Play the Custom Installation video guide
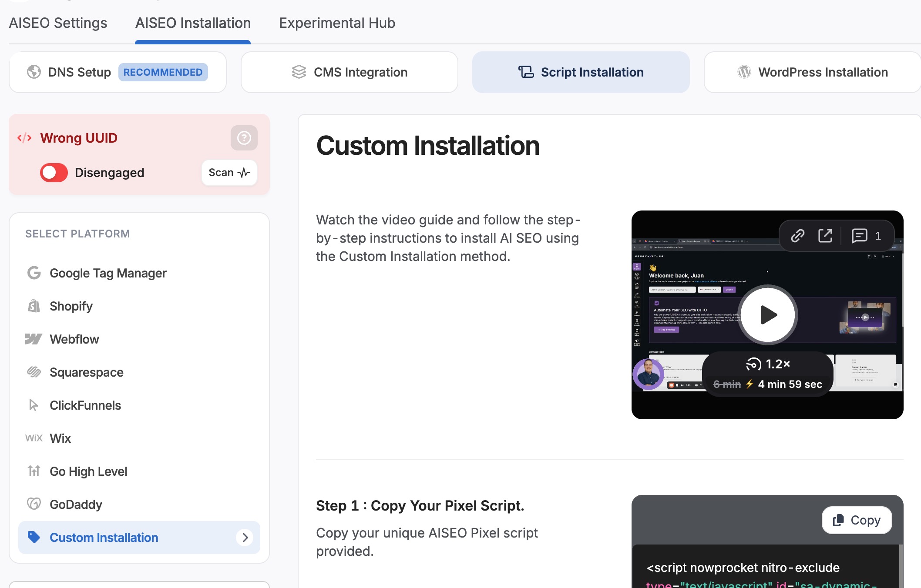The image size is (921, 588). [x=767, y=314]
